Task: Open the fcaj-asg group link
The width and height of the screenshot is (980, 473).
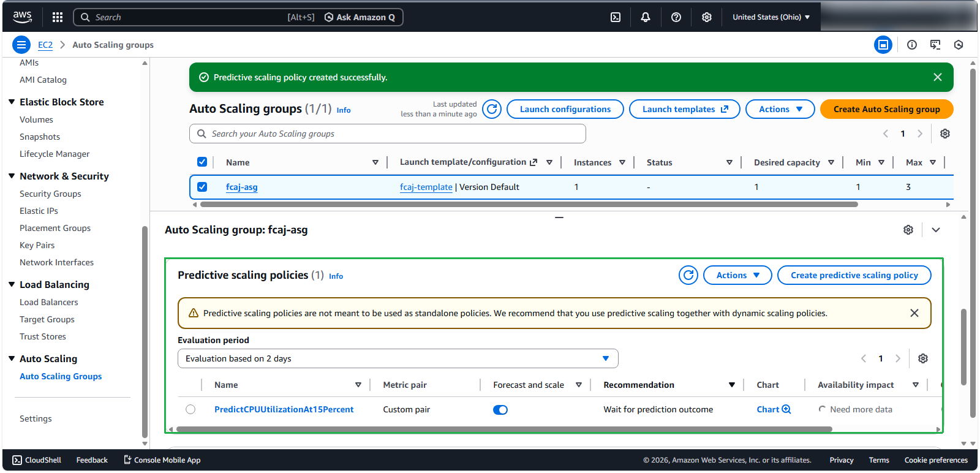Action: (242, 187)
